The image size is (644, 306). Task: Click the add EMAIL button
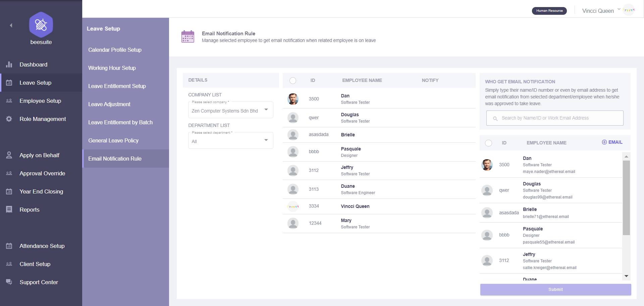pos(612,142)
